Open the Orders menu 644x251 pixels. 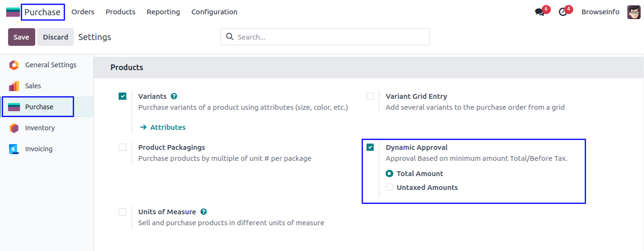(x=83, y=12)
